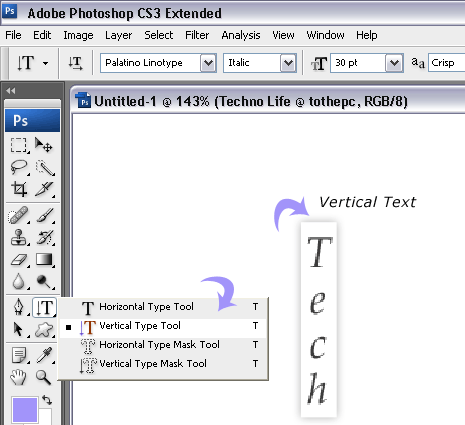Choose Vertical Type Mask Tool from flyout
The width and height of the screenshot is (465, 425).
(163, 364)
